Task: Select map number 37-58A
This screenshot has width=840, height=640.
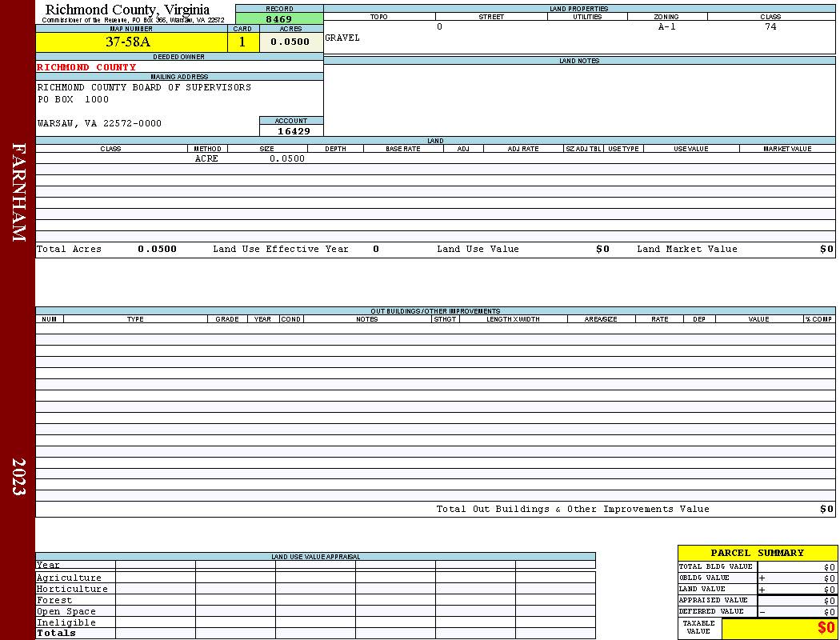Action: pyautogui.click(x=128, y=42)
